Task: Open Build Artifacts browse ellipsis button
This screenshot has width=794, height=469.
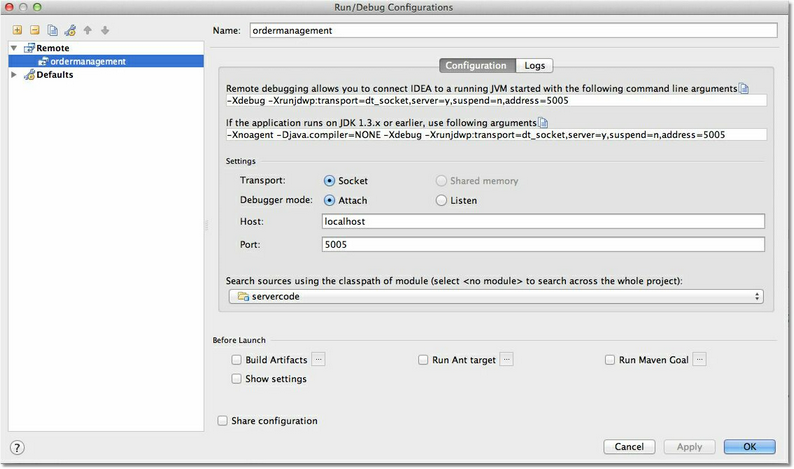Action: point(318,360)
